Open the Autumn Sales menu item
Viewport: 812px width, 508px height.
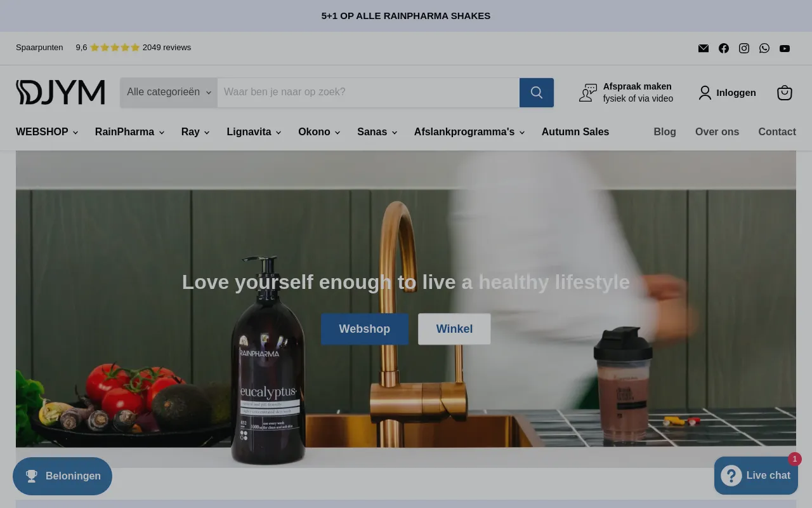575,132
